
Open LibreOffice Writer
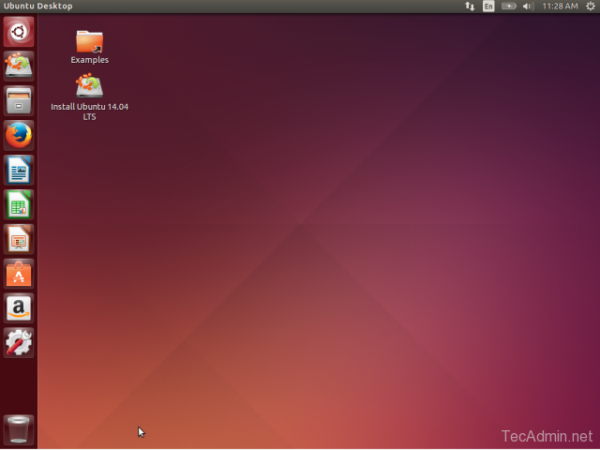click(x=19, y=170)
